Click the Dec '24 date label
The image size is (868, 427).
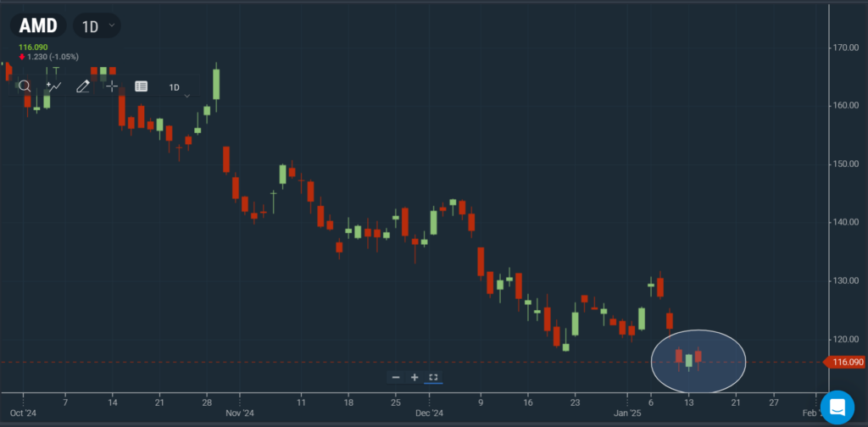coord(430,414)
